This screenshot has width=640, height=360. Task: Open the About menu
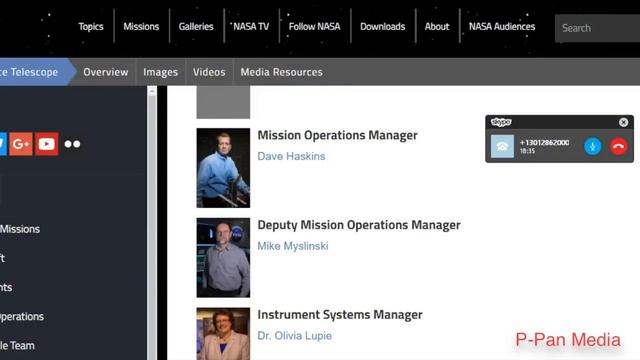pyautogui.click(x=437, y=27)
